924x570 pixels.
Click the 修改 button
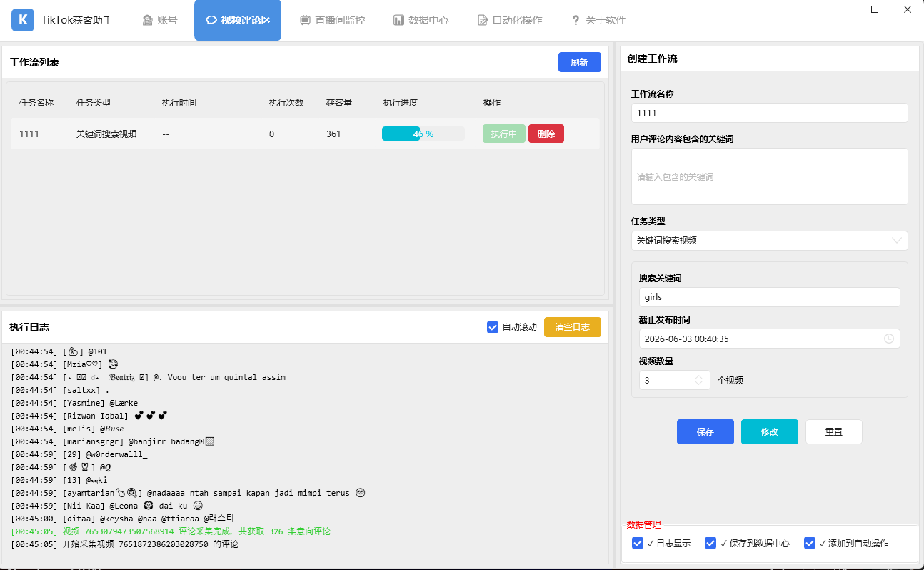pos(769,431)
